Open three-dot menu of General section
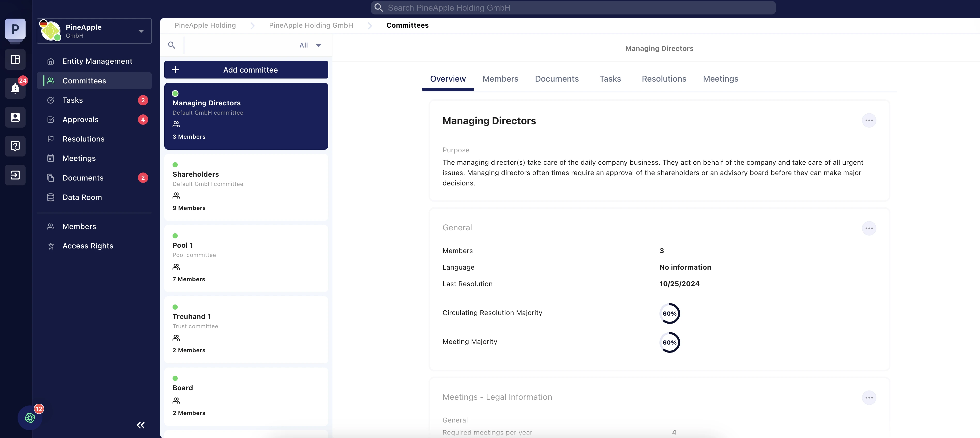The image size is (980, 438). coord(868,229)
